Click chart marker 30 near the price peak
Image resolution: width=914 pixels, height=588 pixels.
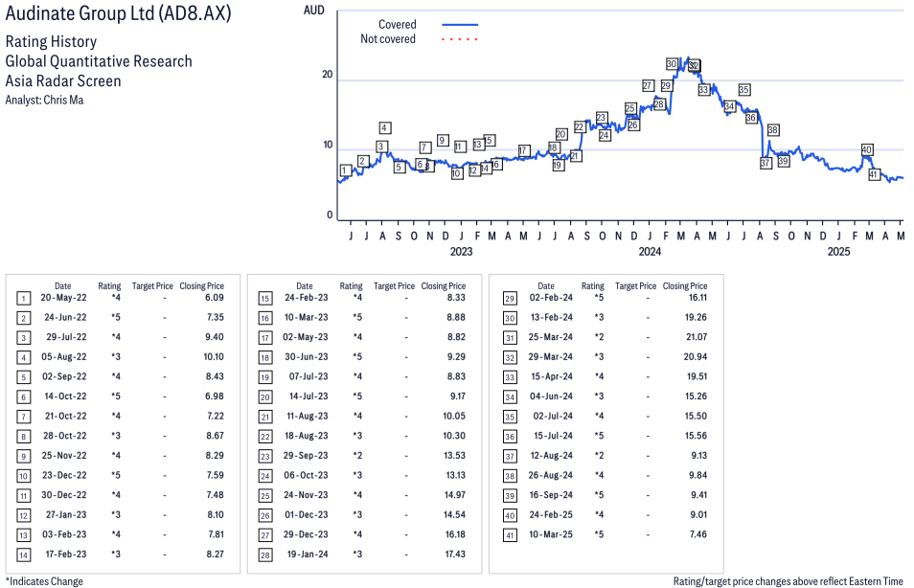coord(672,64)
